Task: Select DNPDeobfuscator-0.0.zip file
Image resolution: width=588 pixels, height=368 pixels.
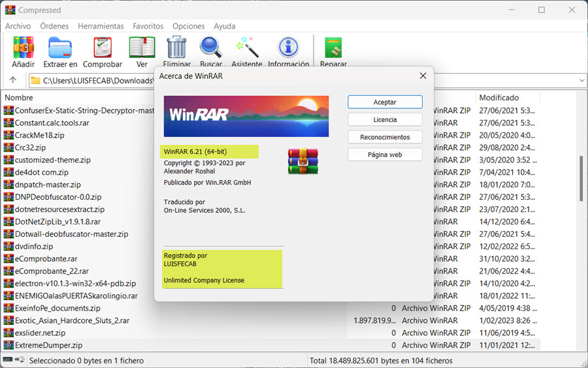Action: point(58,197)
